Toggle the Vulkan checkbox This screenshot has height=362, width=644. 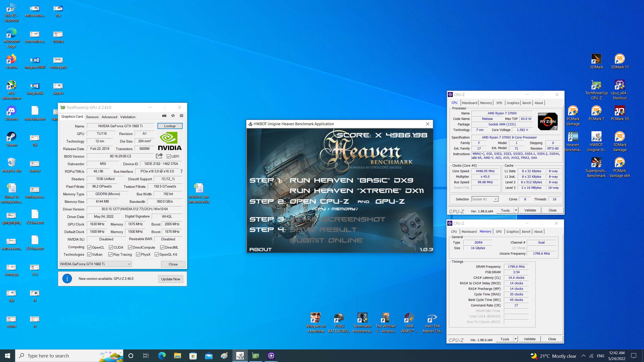tap(89, 254)
